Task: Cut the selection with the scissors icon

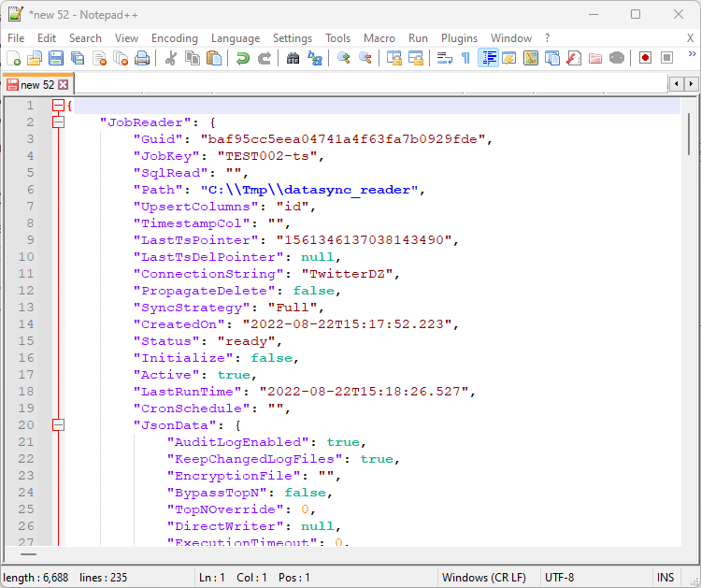Action: [171, 58]
